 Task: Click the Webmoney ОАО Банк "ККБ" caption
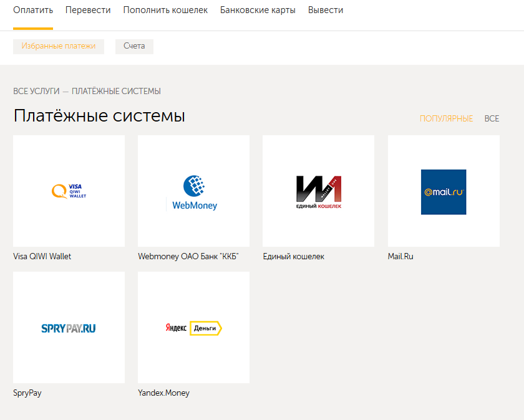tap(188, 256)
